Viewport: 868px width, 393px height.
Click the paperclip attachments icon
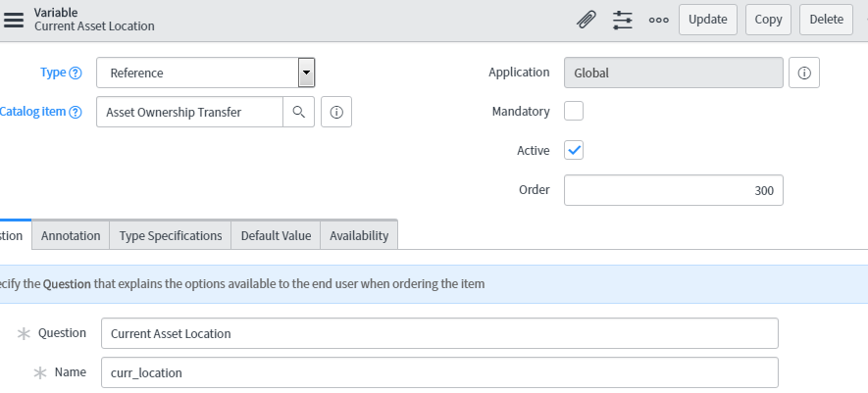click(587, 20)
